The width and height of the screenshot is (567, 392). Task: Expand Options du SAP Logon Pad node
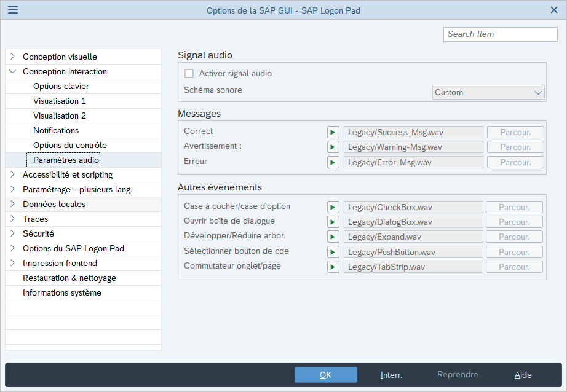[13, 248]
